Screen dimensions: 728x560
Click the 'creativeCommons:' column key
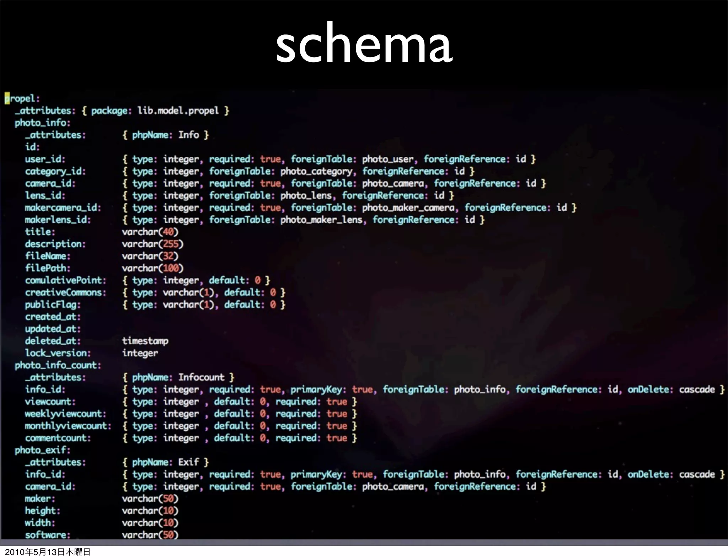click(65, 292)
